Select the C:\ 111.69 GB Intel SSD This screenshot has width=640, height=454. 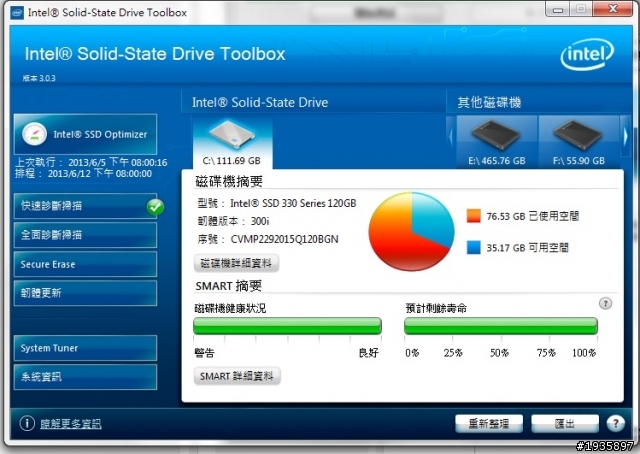(232, 142)
